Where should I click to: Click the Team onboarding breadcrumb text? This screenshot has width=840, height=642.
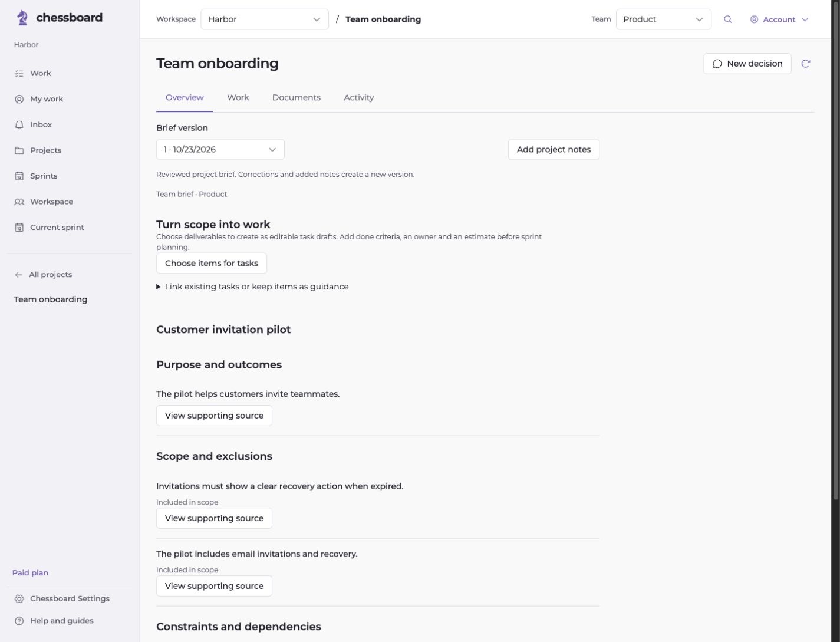tap(383, 19)
